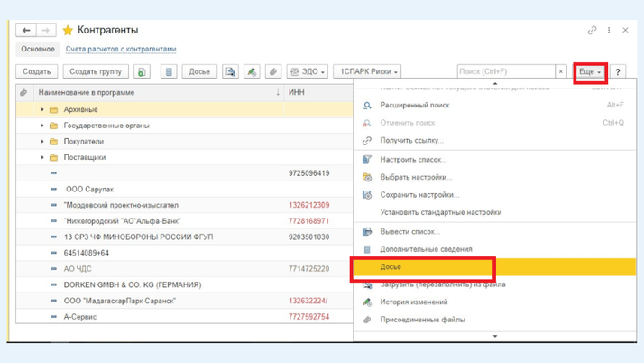Viewport: 644px width, 363px height.
Task: Expand the Архивные folder
Action: coord(42,110)
